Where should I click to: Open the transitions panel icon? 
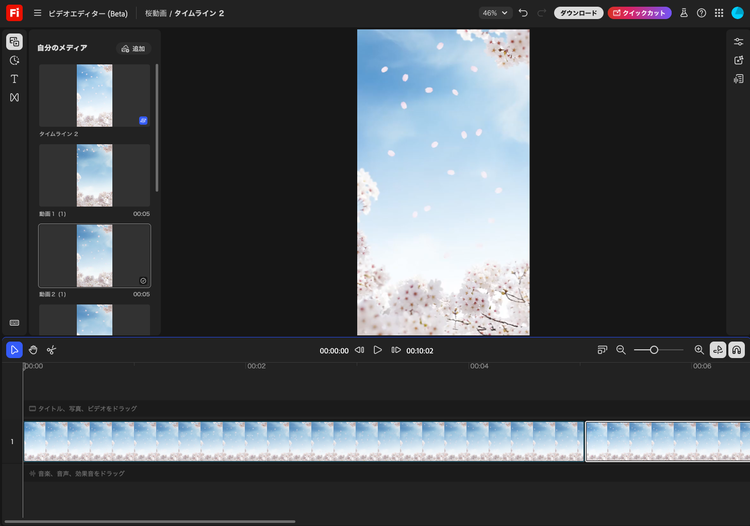[14, 97]
